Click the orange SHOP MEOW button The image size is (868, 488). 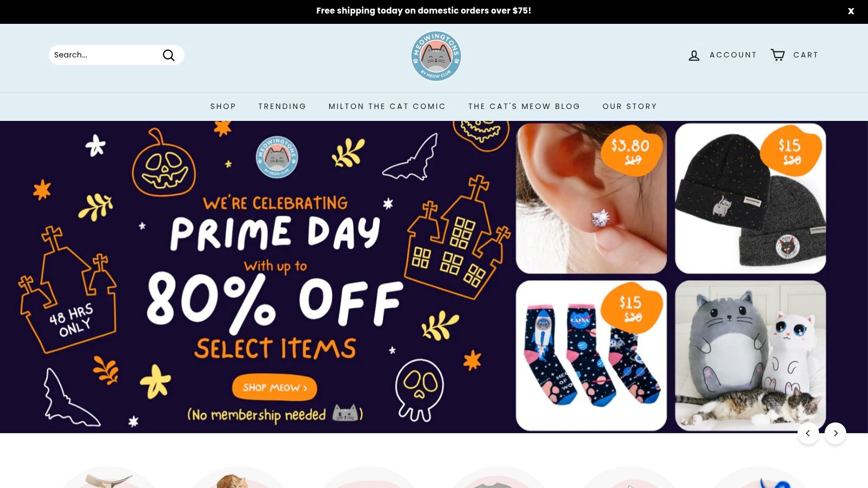[275, 388]
